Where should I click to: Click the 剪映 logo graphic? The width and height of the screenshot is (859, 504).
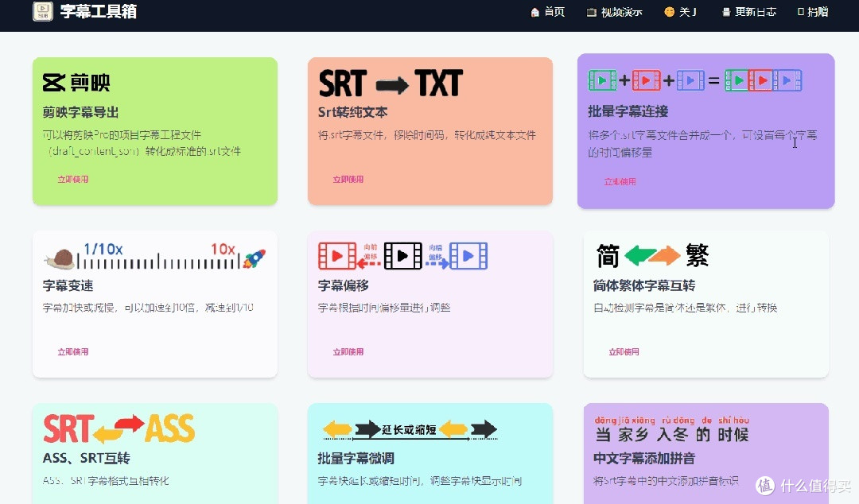[76, 83]
